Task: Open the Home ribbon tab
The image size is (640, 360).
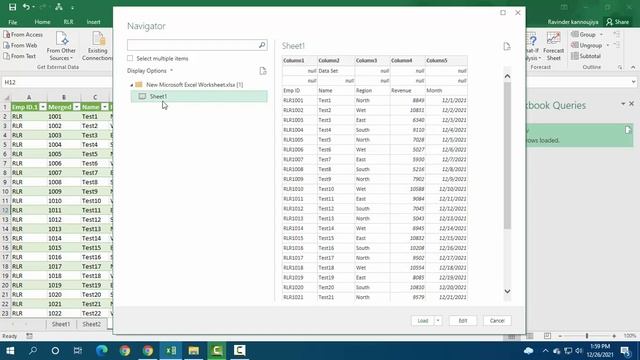Action: pyautogui.click(x=42, y=22)
